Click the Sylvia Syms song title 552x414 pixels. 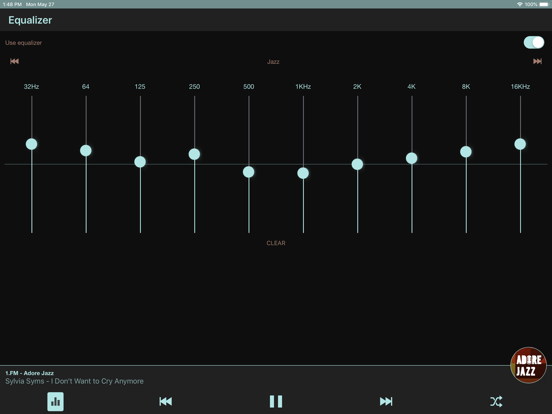[74, 381]
